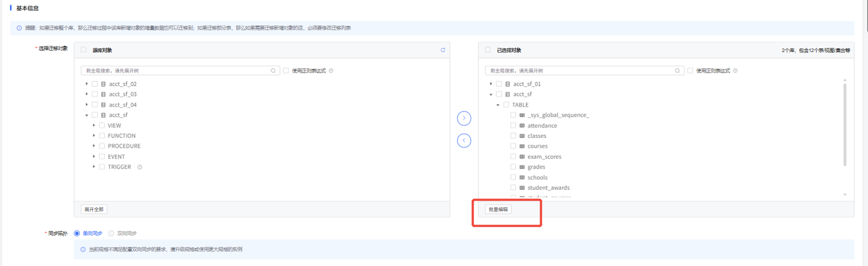Click help icon beside source regex option
This screenshot has width=868, height=266.
pyautogui.click(x=331, y=71)
